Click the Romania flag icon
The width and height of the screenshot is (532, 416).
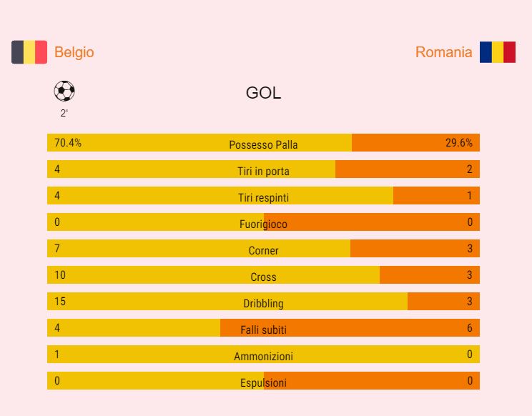pyautogui.click(x=497, y=52)
